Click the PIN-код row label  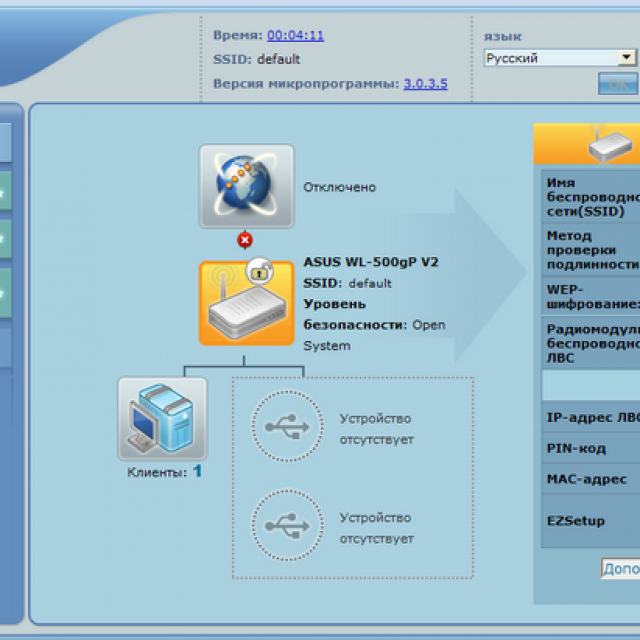576,448
